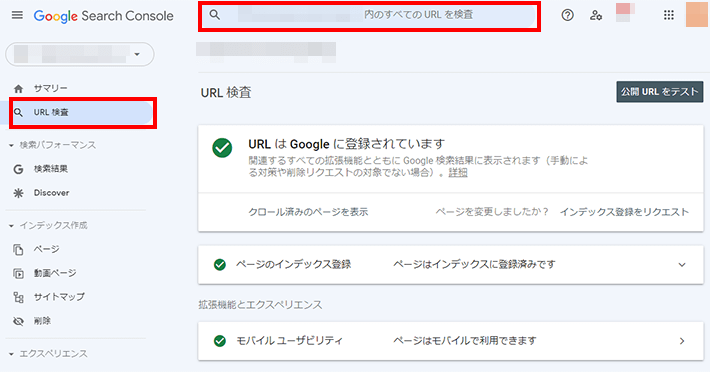The image size is (710, 372).
Task: Click the 公開 URL をテスト button
Action: [660, 92]
